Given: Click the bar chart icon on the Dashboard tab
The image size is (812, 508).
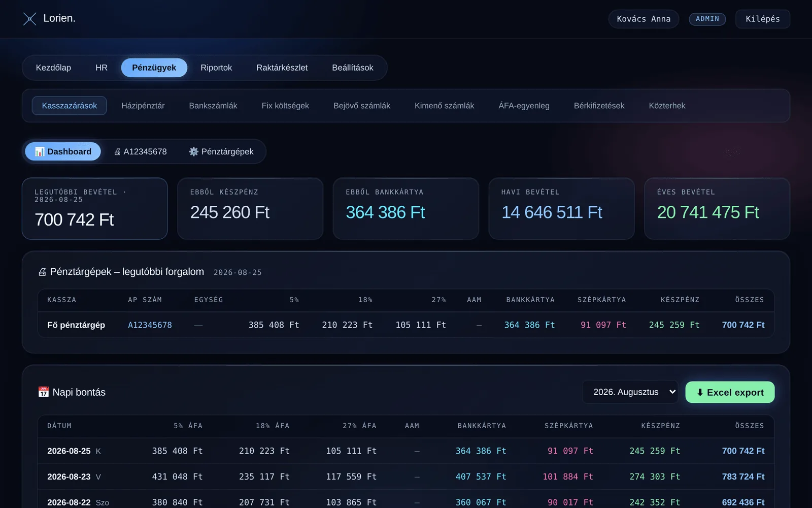Looking at the screenshot, I should [x=40, y=152].
